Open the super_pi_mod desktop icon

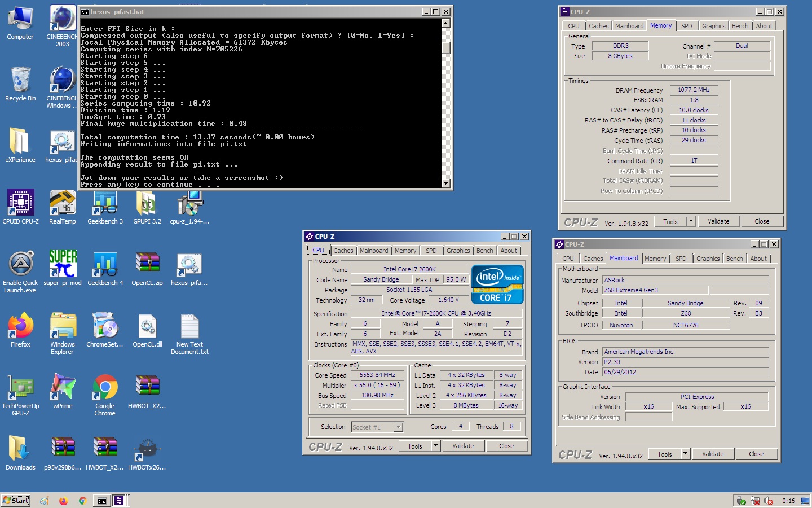(x=63, y=269)
